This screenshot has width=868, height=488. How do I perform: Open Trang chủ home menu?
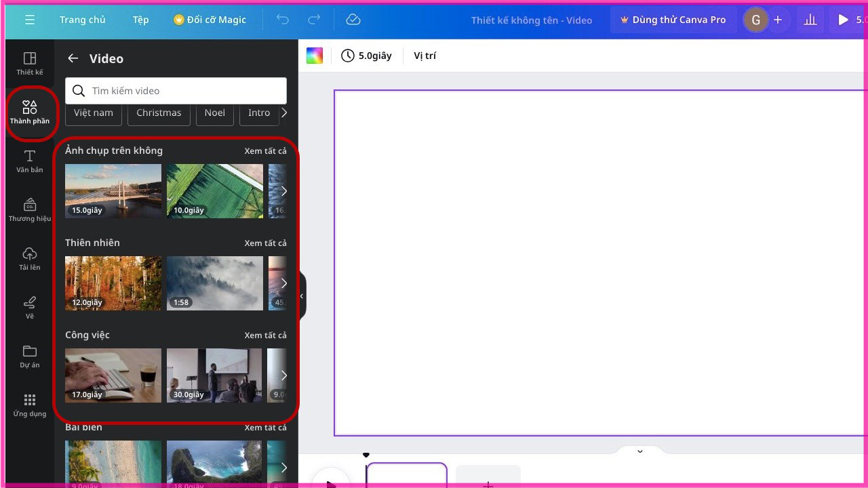pos(83,20)
